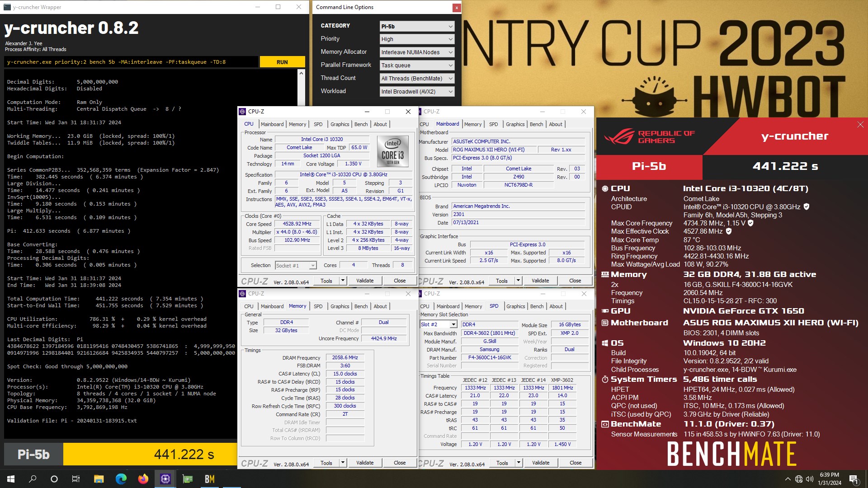Screen dimensions: 868x488
Task: Close Command Line Options window
Action: pos(457,7)
